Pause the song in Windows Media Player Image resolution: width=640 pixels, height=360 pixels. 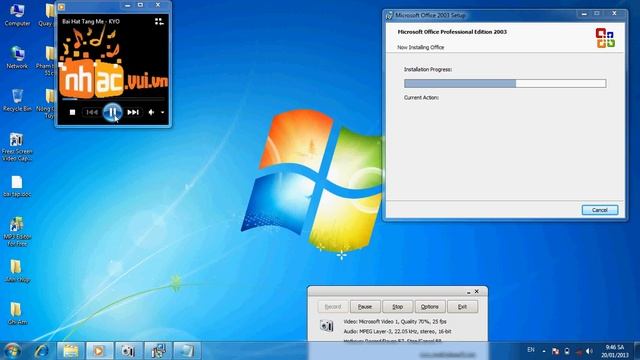pyautogui.click(x=112, y=112)
